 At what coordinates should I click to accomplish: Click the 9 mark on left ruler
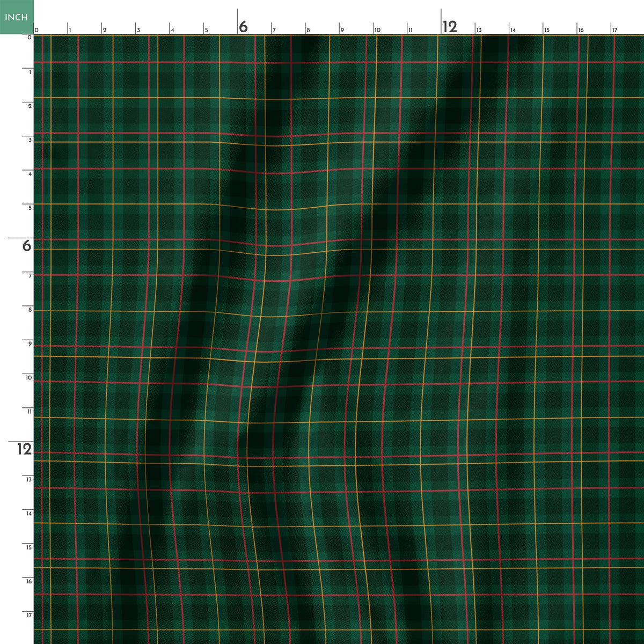(x=30, y=343)
